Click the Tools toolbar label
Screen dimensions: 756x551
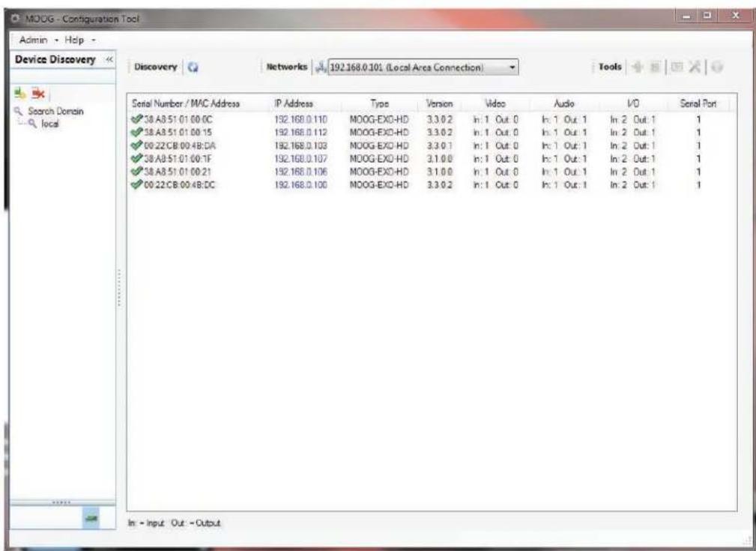pyautogui.click(x=610, y=67)
